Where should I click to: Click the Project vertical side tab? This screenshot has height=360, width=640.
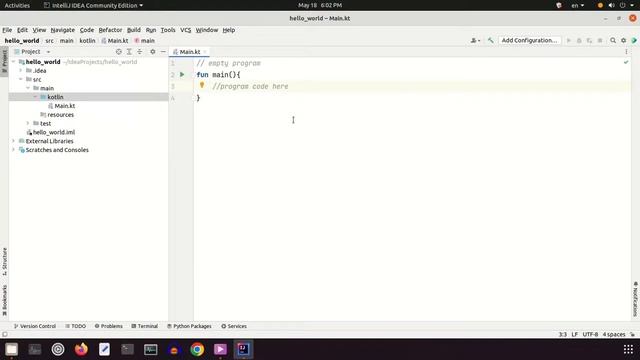point(4,61)
